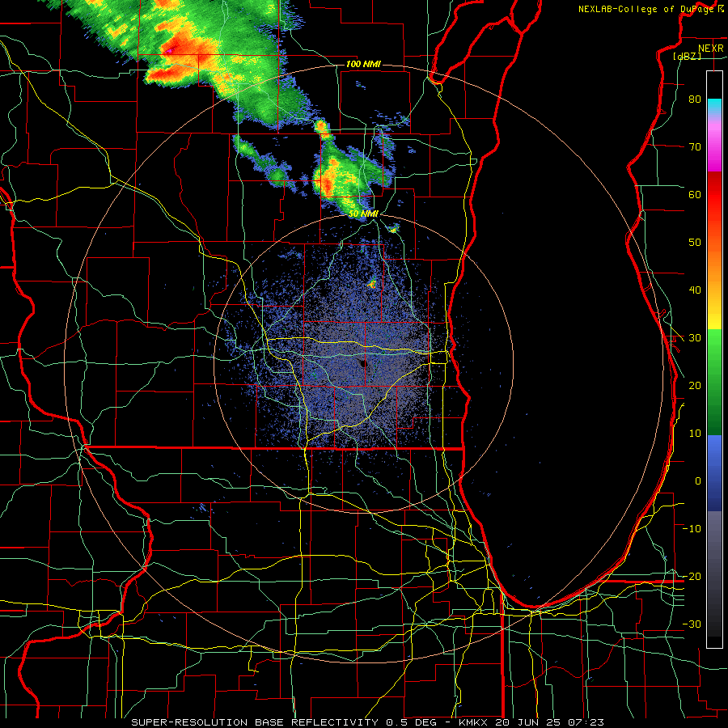728x728 pixels.
Task: Click the 50 value on dBZ scale
Action: [x=695, y=243]
